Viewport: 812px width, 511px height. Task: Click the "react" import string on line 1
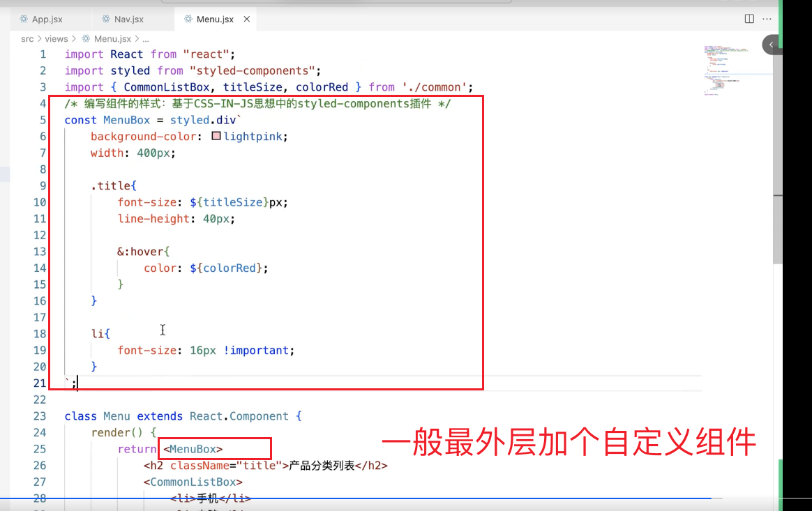click(x=206, y=54)
